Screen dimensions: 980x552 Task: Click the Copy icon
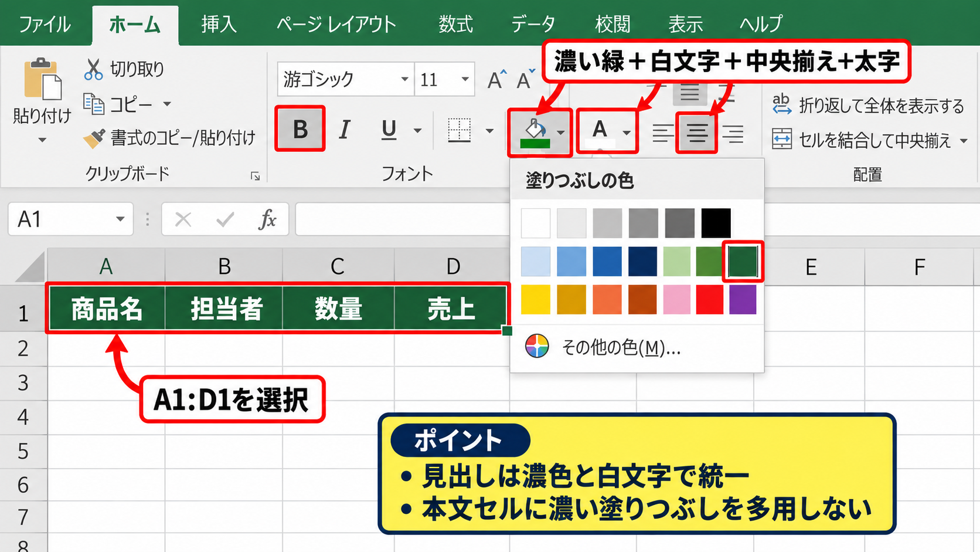(x=94, y=104)
